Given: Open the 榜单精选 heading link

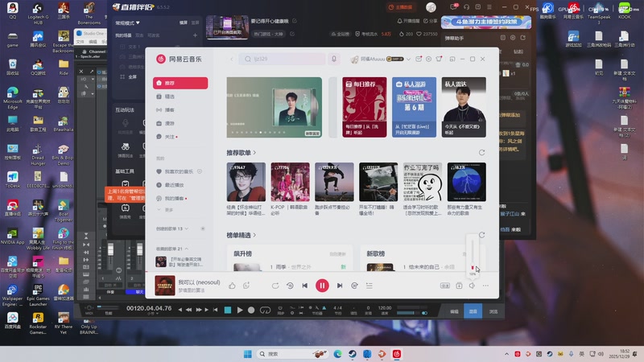Looking at the screenshot, I should [241, 235].
